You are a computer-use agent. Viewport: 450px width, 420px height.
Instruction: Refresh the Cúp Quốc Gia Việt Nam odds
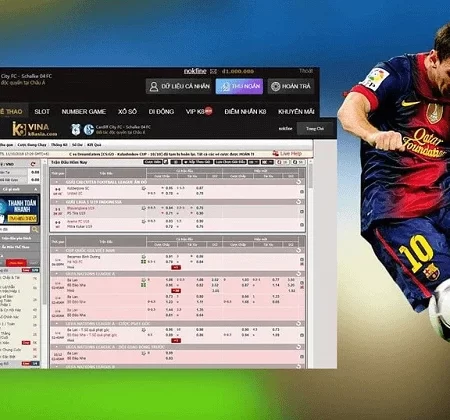pos(298,250)
